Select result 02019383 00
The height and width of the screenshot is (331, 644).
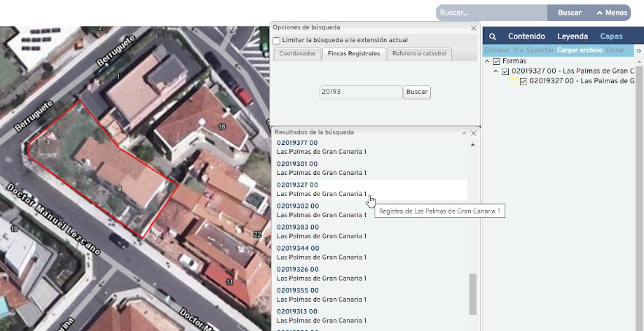click(298, 227)
